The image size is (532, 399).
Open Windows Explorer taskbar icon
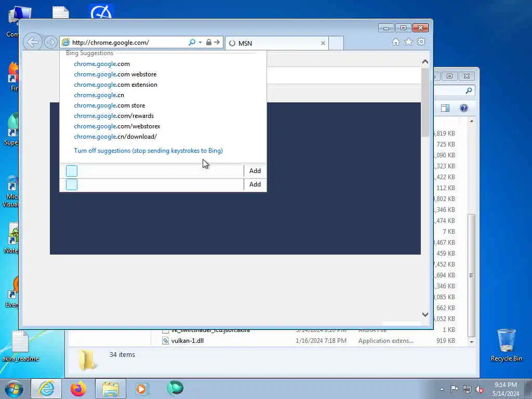[111, 389]
